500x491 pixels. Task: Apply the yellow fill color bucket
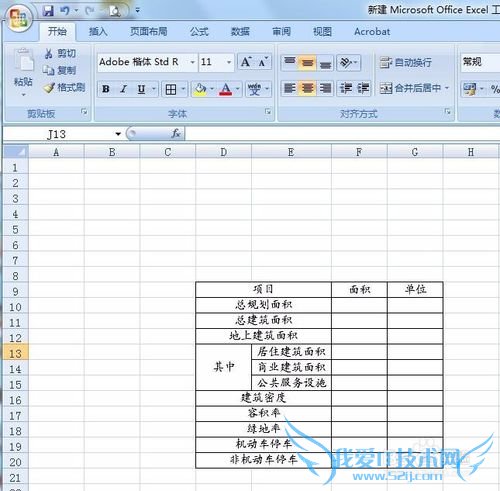point(200,89)
